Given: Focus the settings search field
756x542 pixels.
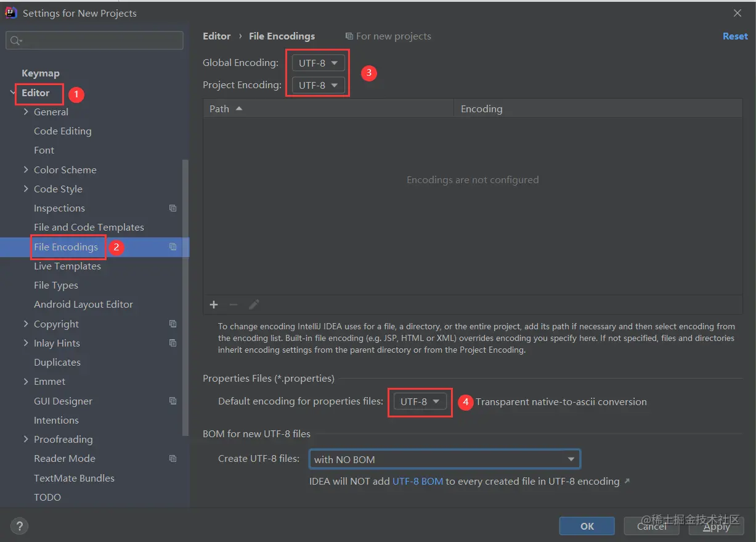Looking at the screenshot, I should click(94, 41).
